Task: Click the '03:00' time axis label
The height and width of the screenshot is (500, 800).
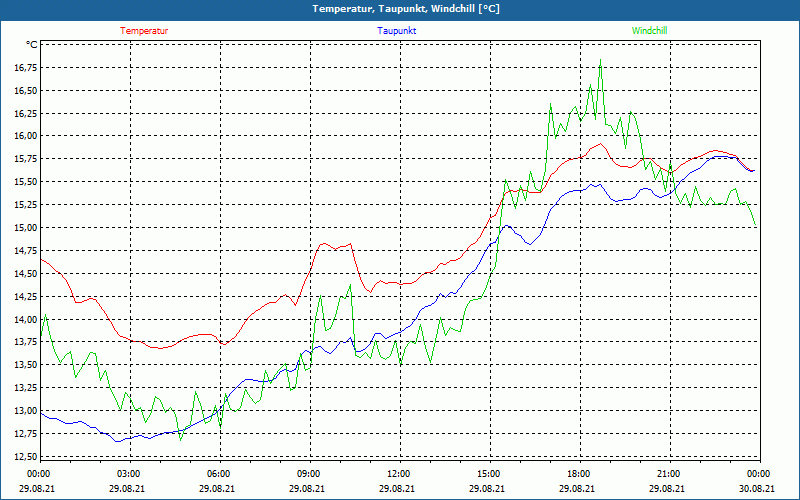Action: [x=128, y=474]
